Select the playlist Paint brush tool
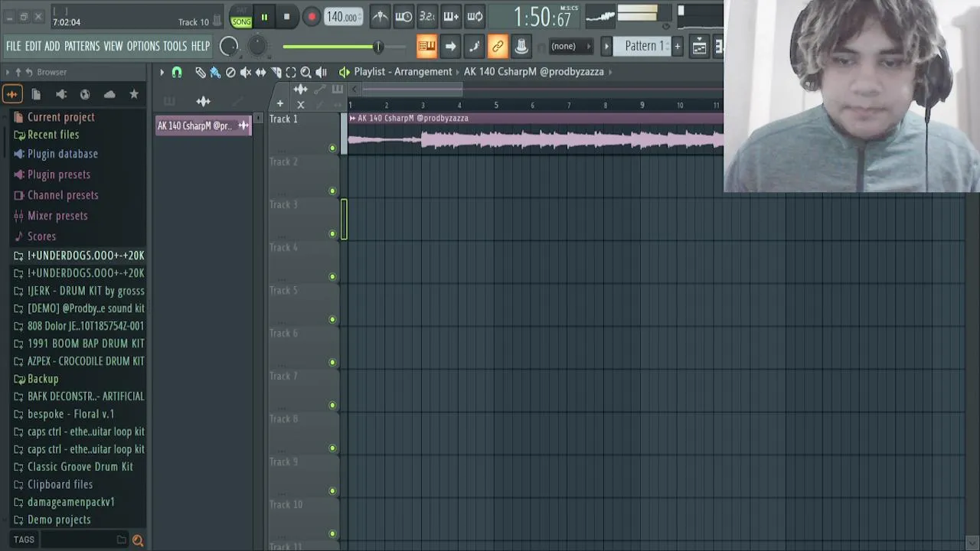 pos(215,72)
